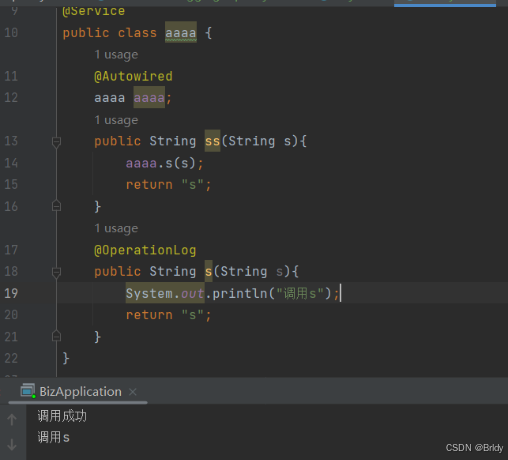The height and width of the screenshot is (460, 508).
Task: Click return statement on line 20
Action: click(x=168, y=315)
